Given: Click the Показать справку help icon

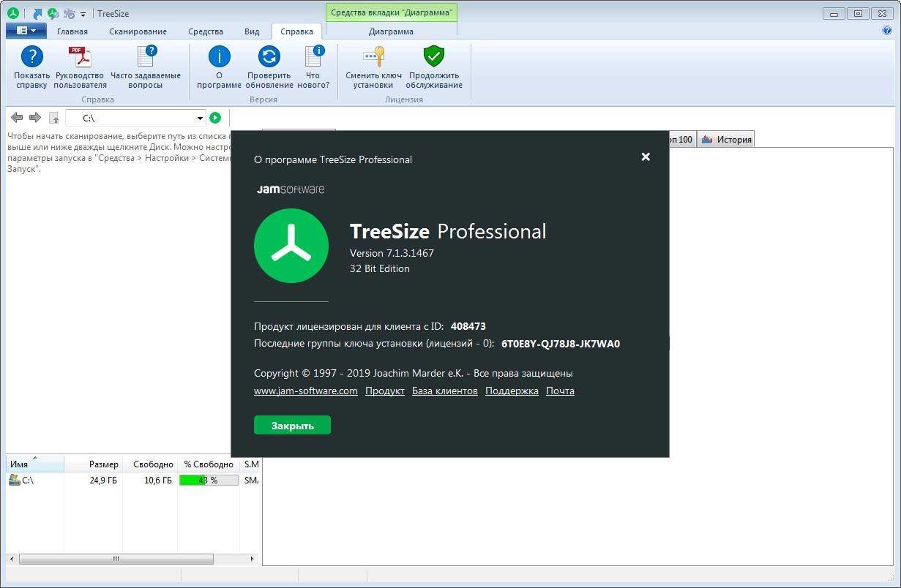Looking at the screenshot, I should point(31,56).
